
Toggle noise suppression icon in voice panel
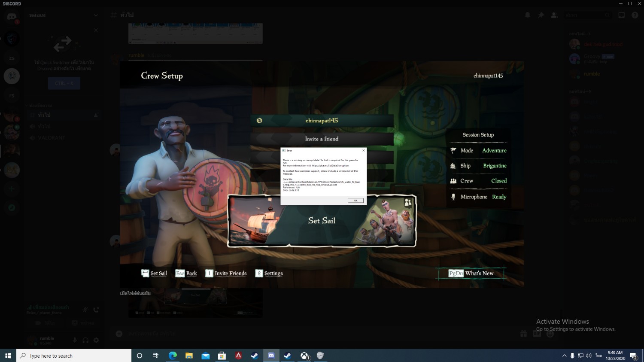[x=85, y=309]
